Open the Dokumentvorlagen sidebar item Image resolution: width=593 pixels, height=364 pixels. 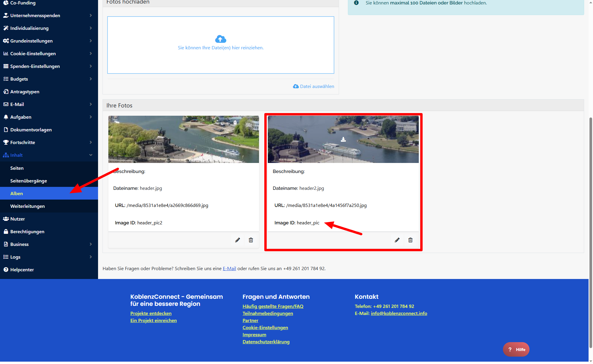(31, 130)
